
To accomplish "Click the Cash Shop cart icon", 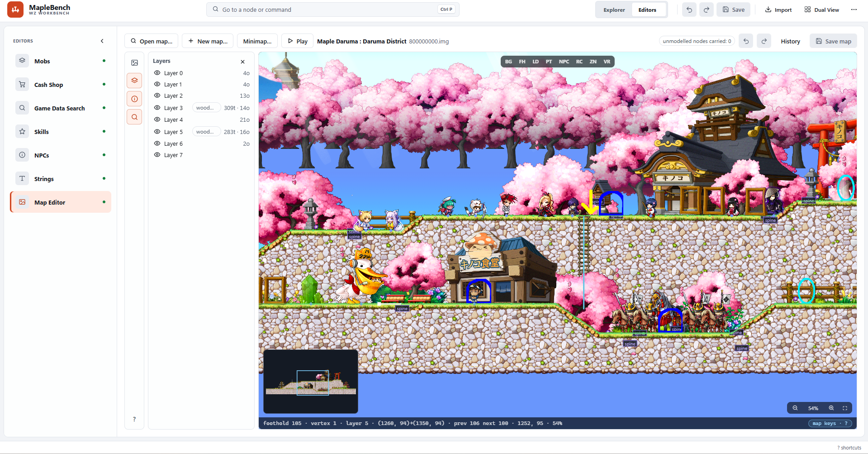I will point(22,84).
